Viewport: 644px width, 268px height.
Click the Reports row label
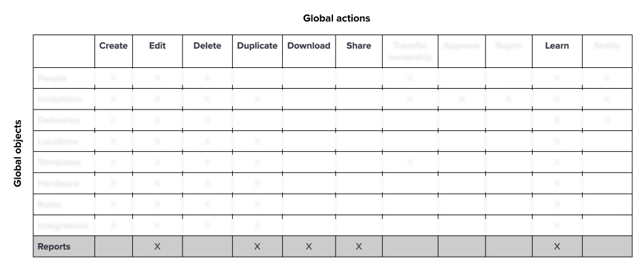tap(54, 247)
